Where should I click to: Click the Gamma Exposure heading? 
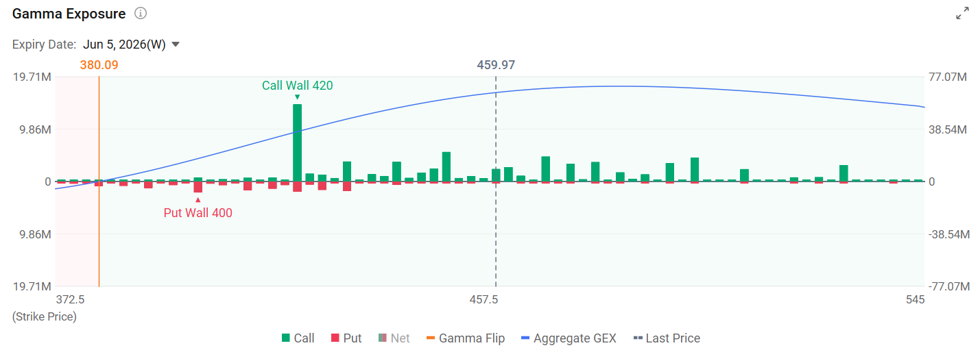click(69, 14)
